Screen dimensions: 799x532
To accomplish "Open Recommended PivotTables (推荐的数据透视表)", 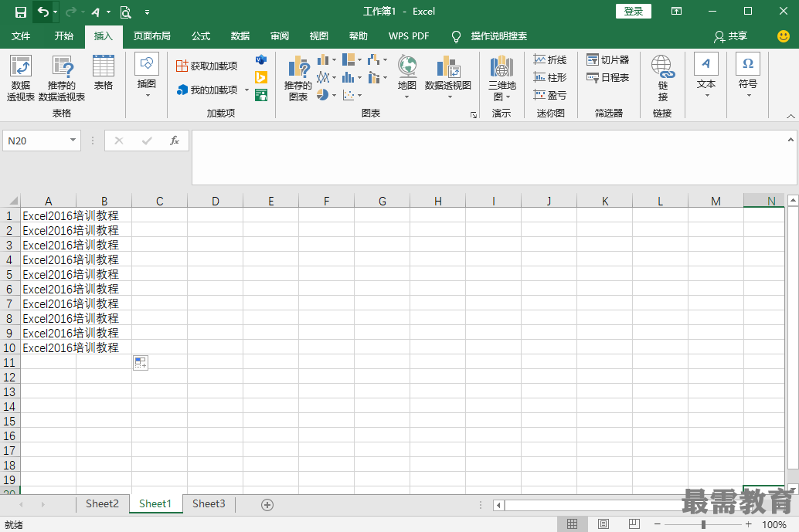I will [x=62, y=78].
